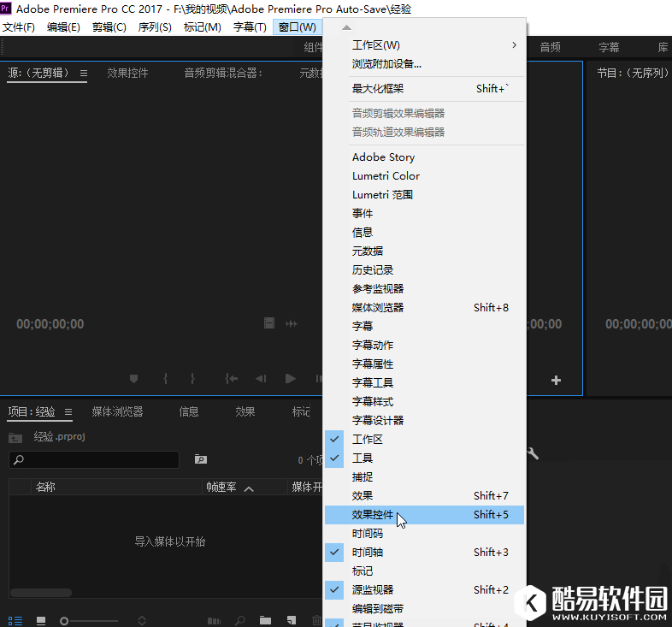Click the project panel search field
Screen dimensions: 672x627
coord(94,459)
